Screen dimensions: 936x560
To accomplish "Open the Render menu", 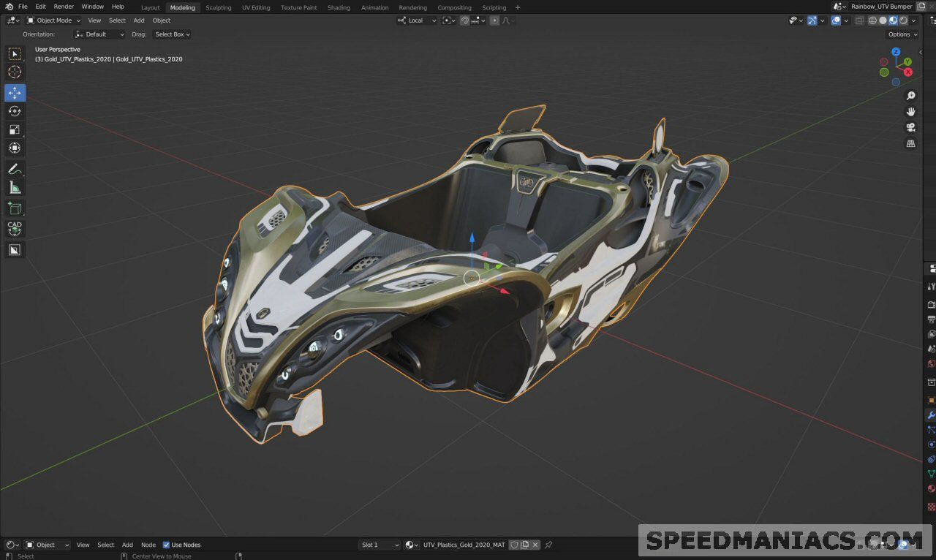I will click(64, 7).
